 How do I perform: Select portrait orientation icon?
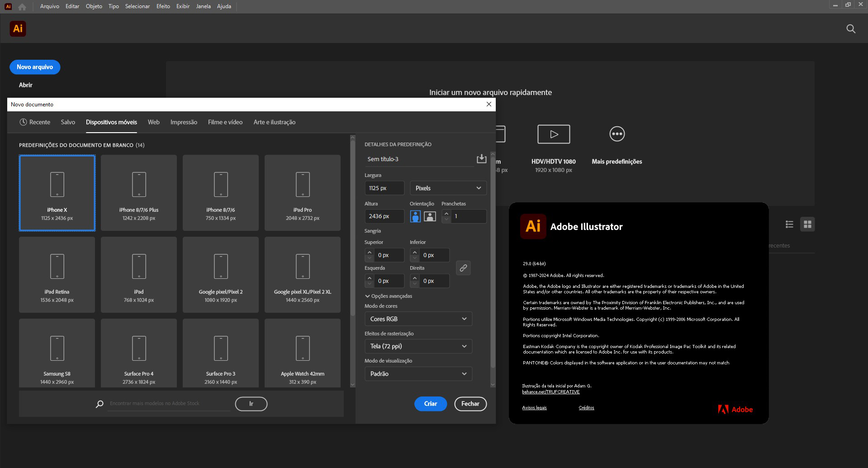[415, 216]
